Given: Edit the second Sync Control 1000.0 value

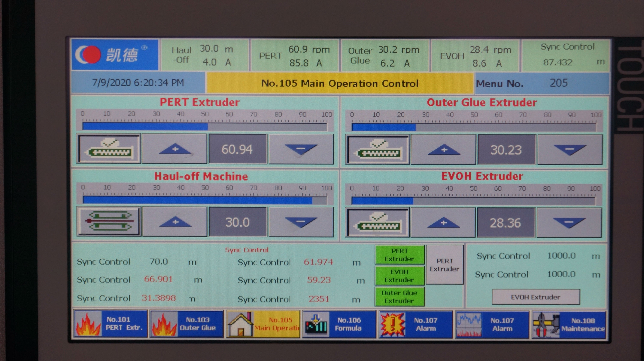Looking at the screenshot, I should point(562,274).
